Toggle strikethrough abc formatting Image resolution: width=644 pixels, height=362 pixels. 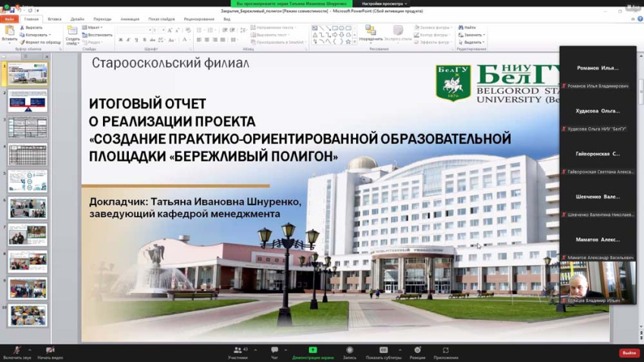(152, 40)
